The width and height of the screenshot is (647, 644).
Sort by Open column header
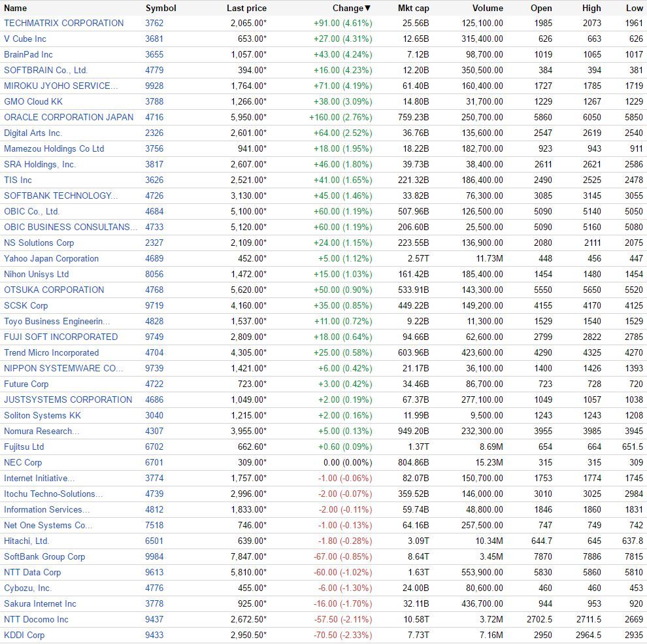pos(541,8)
